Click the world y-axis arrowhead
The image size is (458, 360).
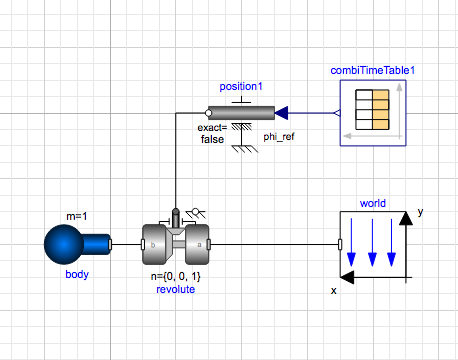click(x=406, y=218)
